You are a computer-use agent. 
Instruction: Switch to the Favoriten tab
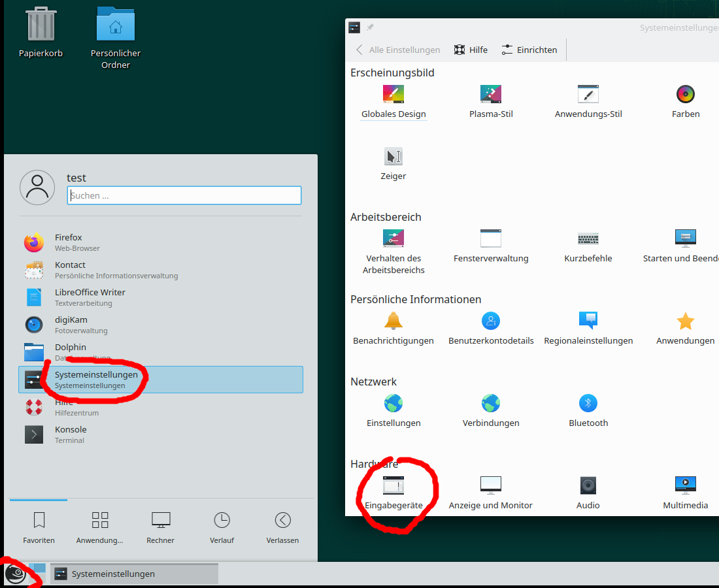point(39,527)
